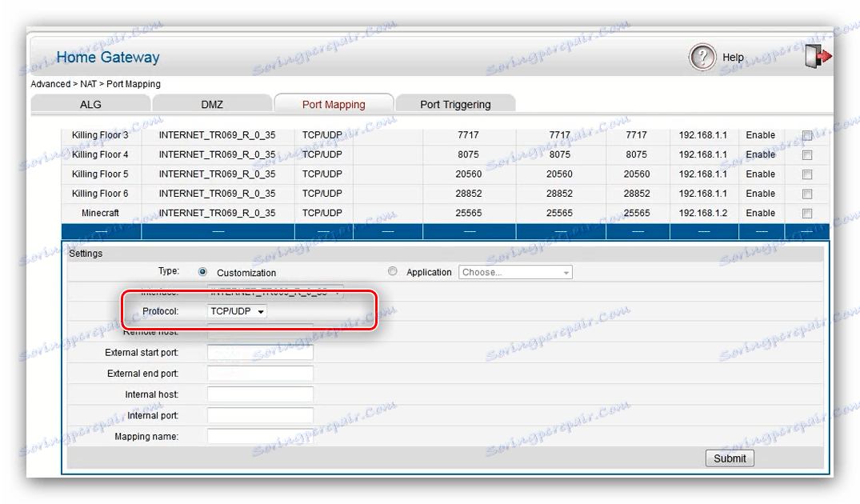Check the Killing Floor 5 row checkbox
860x504 pixels.
tap(807, 174)
